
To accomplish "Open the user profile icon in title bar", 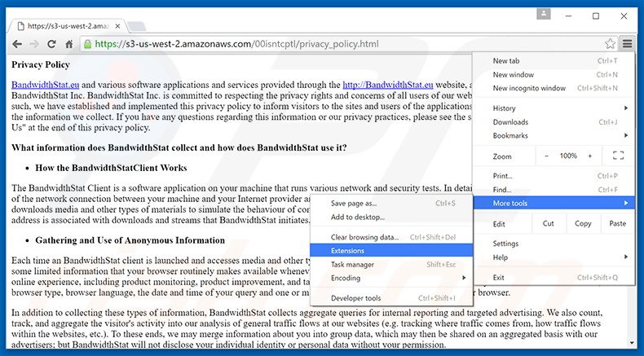I will (544, 14).
